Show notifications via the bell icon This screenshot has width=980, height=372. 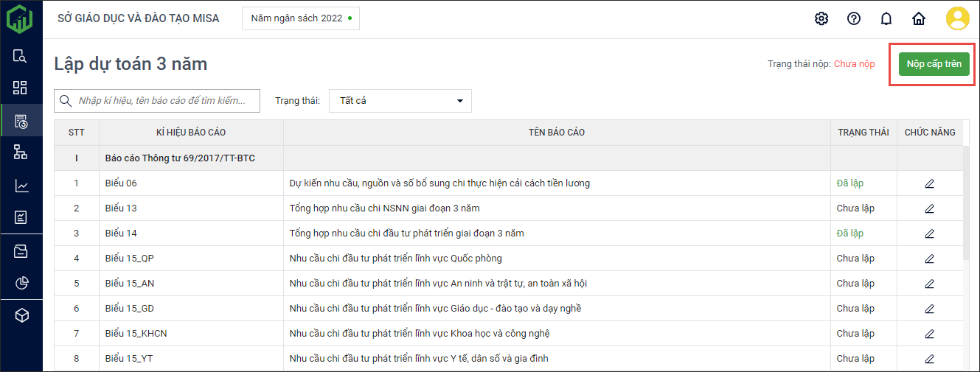coord(886,18)
